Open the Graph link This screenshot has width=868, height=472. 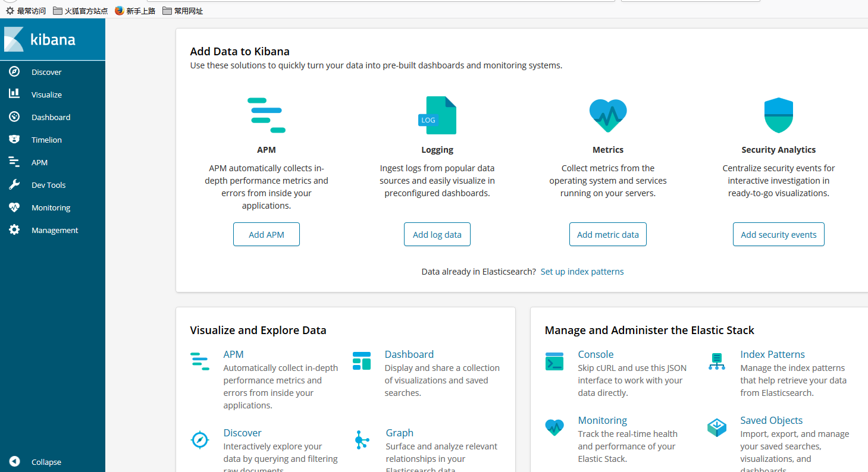pyautogui.click(x=399, y=433)
